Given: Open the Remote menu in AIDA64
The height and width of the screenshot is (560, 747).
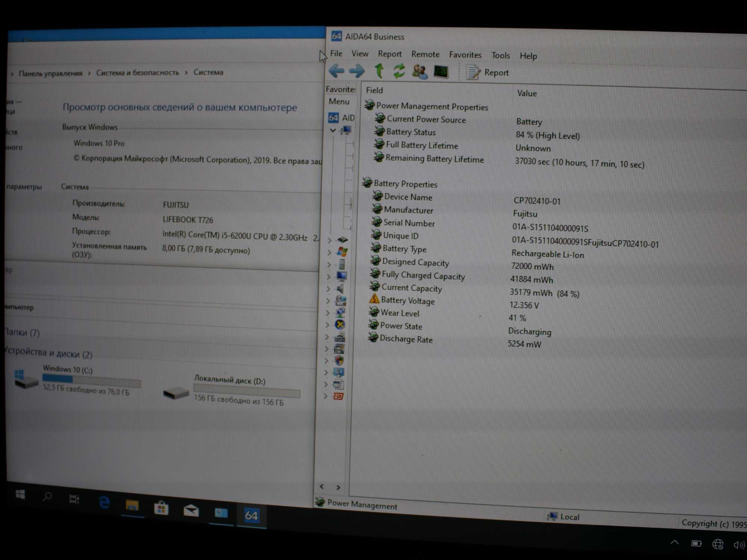Looking at the screenshot, I should click(x=425, y=55).
